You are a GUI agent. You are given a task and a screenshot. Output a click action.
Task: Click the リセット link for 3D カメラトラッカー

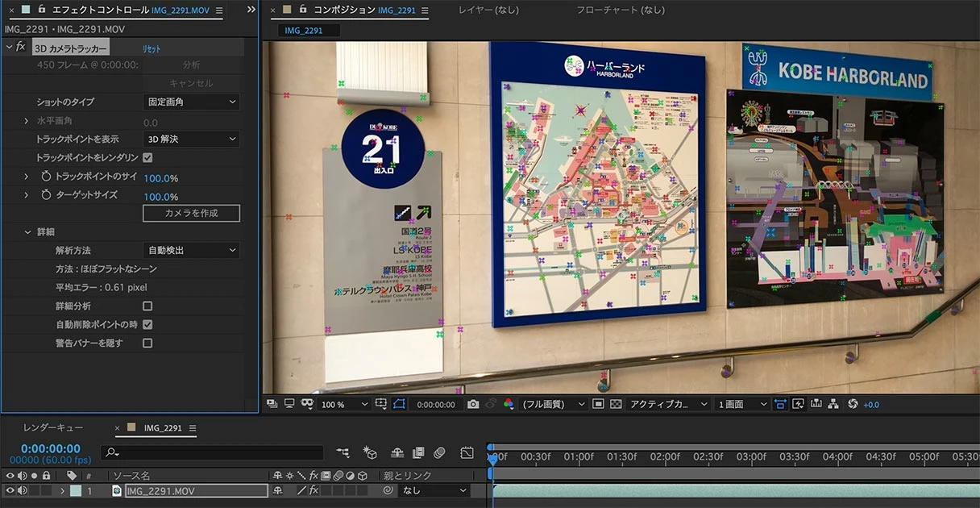point(152,48)
